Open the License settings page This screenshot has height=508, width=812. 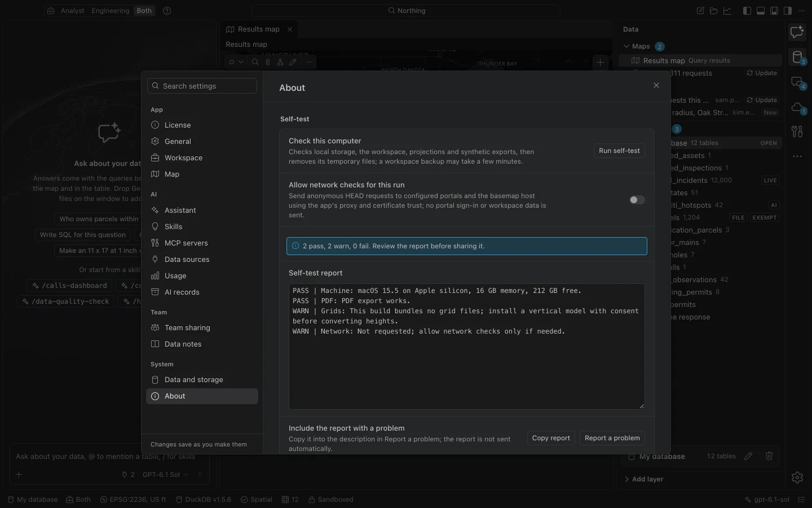pyautogui.click(x=202, y=125)
